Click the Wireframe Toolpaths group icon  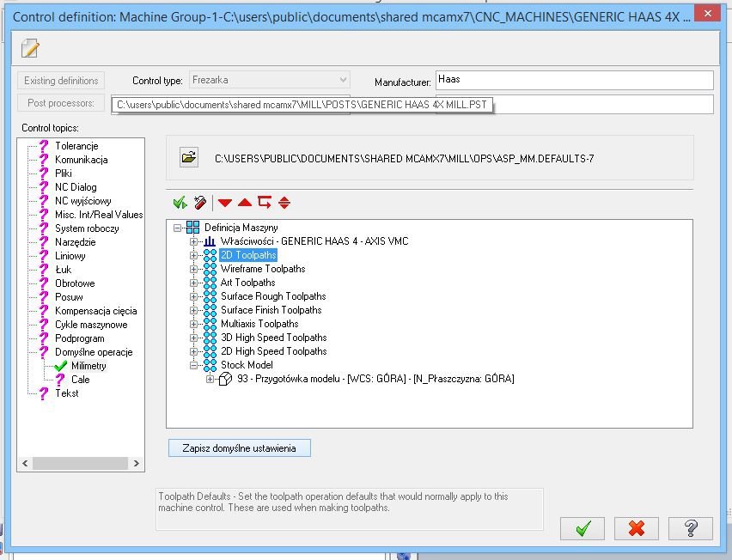tap(210, 269)
